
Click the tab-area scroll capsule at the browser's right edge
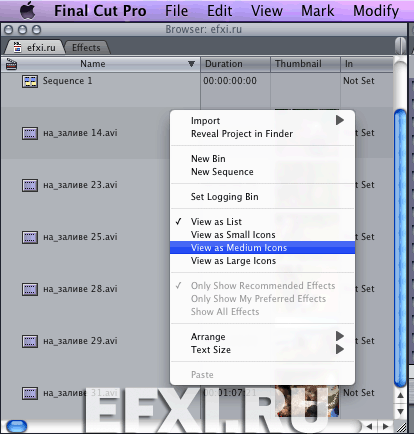pyautogui.click(x=400, y=45)
